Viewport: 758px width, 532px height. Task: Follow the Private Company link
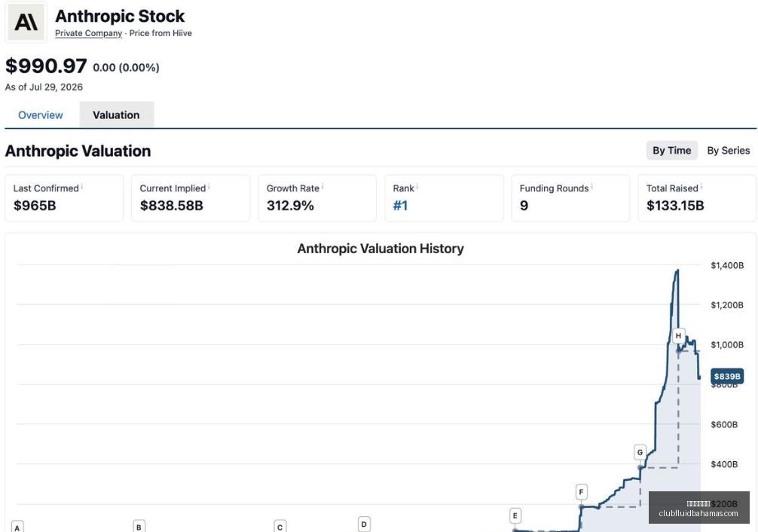point(88,33)
